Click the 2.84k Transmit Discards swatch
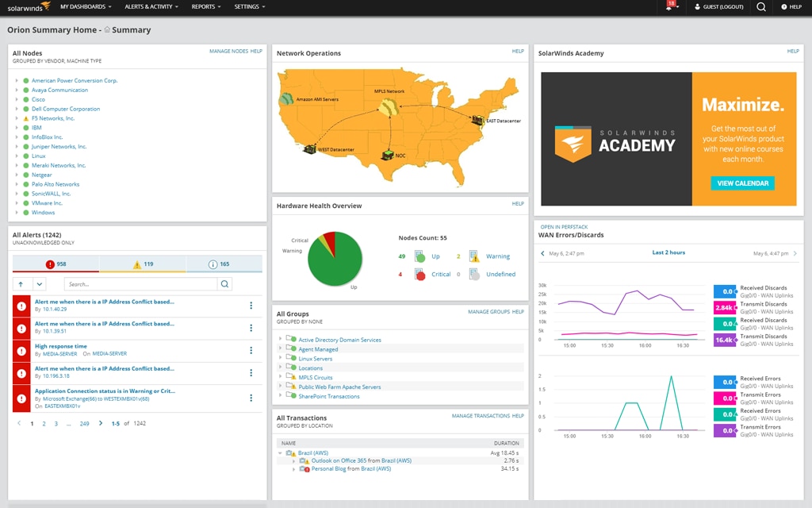Viewport: 812px width, 508px height. [x=725, y=307]
